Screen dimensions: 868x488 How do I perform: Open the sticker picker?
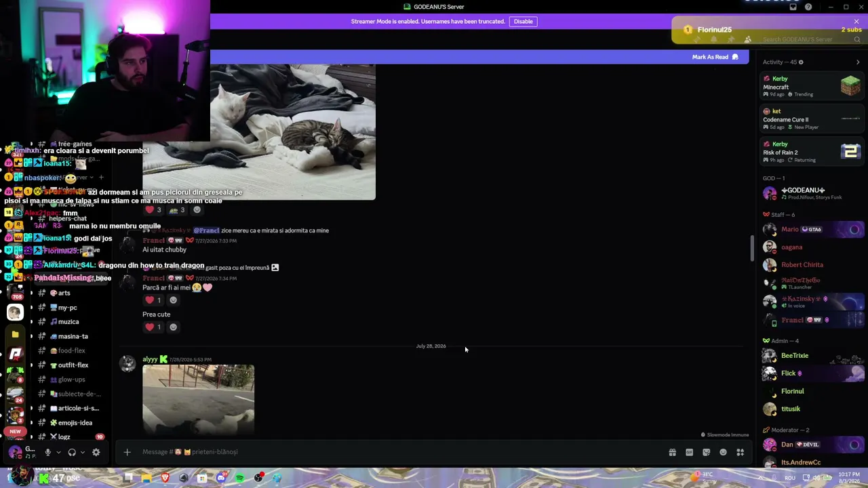pos(706,452)
